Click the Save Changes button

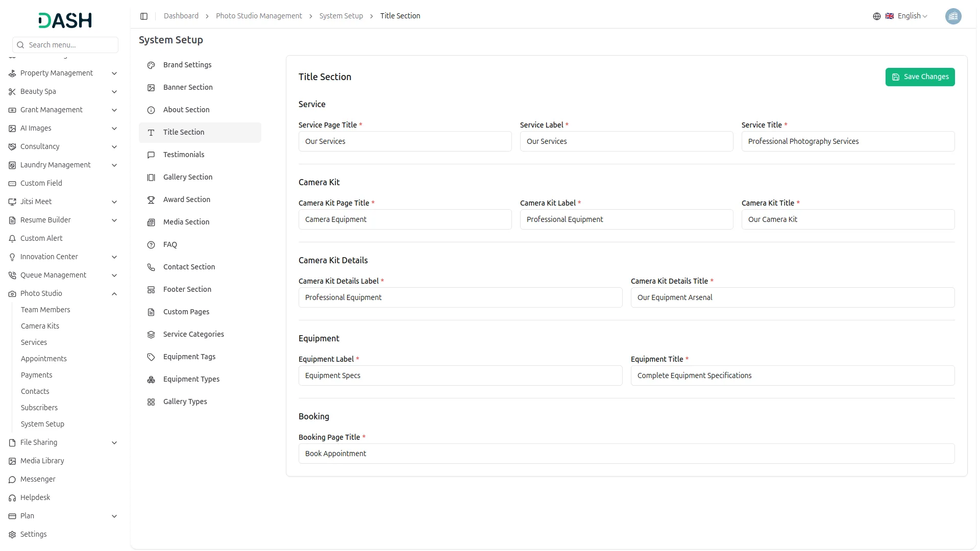tap(920, 77)
